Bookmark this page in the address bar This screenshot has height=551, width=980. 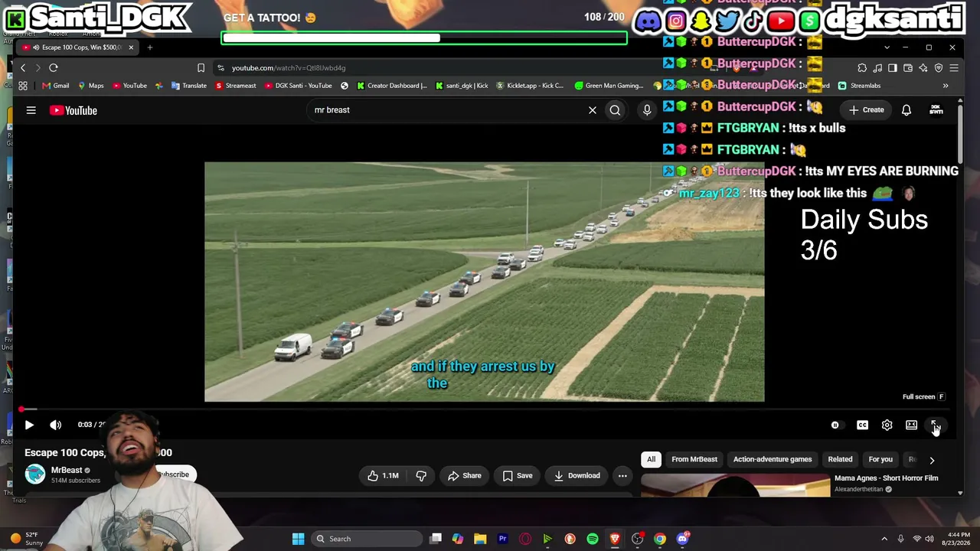click(x=201, y=68)
